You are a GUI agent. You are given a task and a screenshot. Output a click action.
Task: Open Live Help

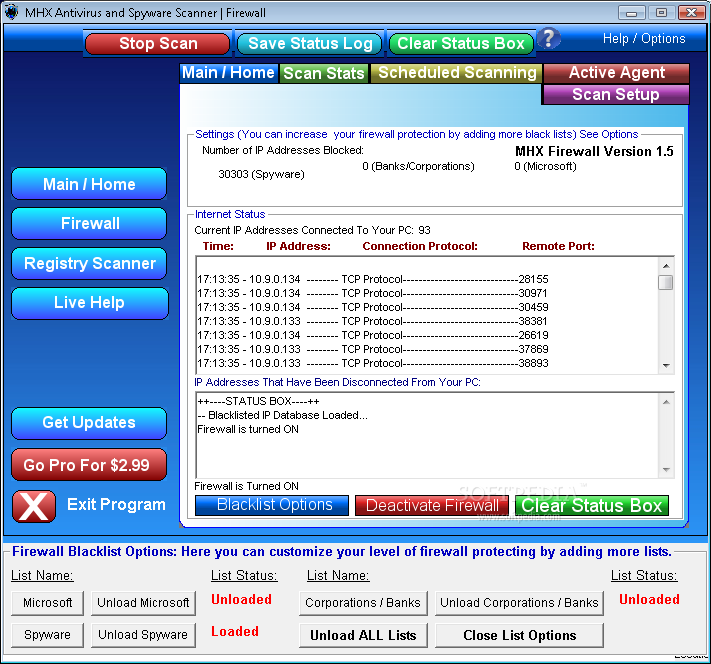90,303
